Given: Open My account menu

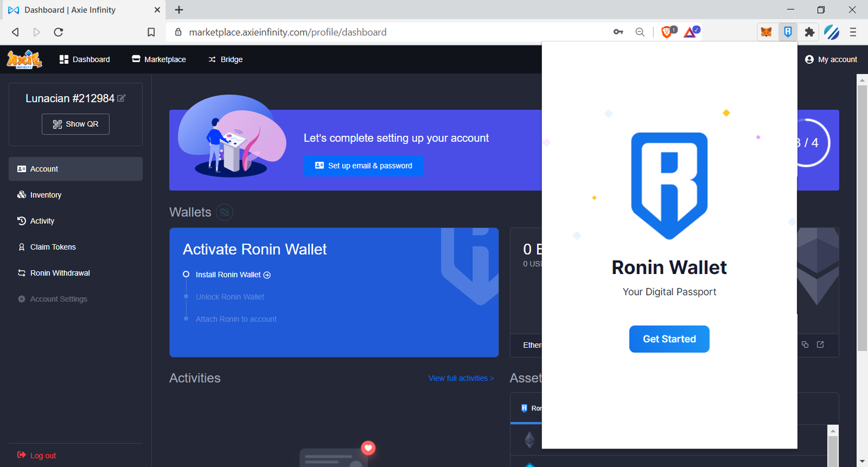Looking at the screenshot, I should pyautogui.click(x=831, y=60).
